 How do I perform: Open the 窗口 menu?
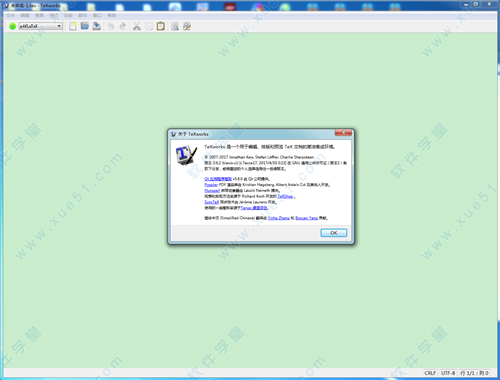(x=97, y=15)
